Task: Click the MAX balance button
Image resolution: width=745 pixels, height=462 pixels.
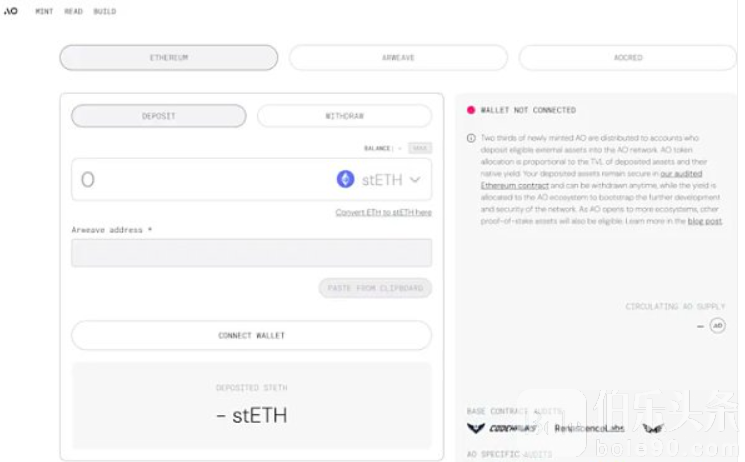Action: (420, 148)
